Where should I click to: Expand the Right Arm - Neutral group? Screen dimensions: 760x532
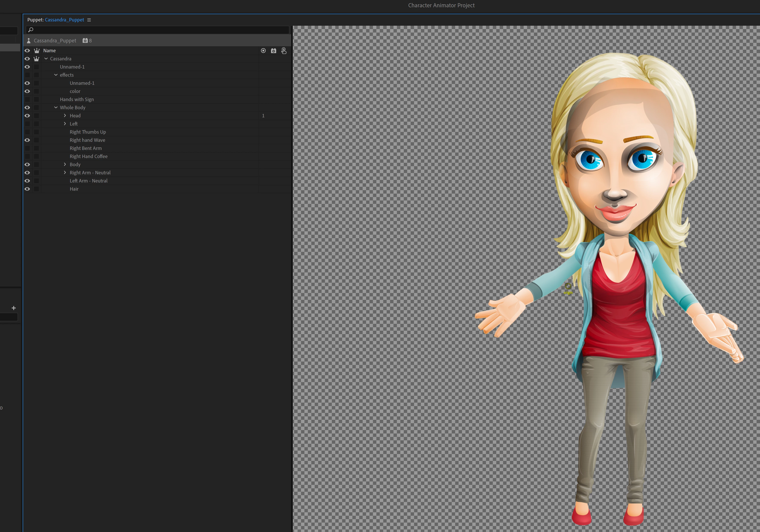point(65,172)
